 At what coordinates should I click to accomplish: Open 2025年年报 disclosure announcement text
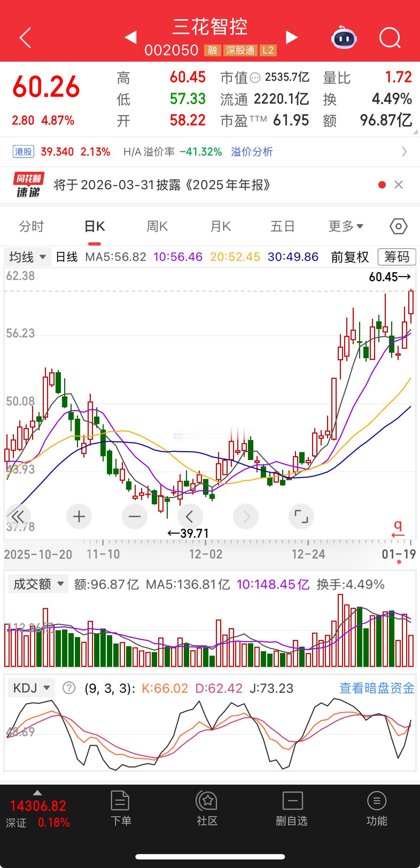coord(162,185)
